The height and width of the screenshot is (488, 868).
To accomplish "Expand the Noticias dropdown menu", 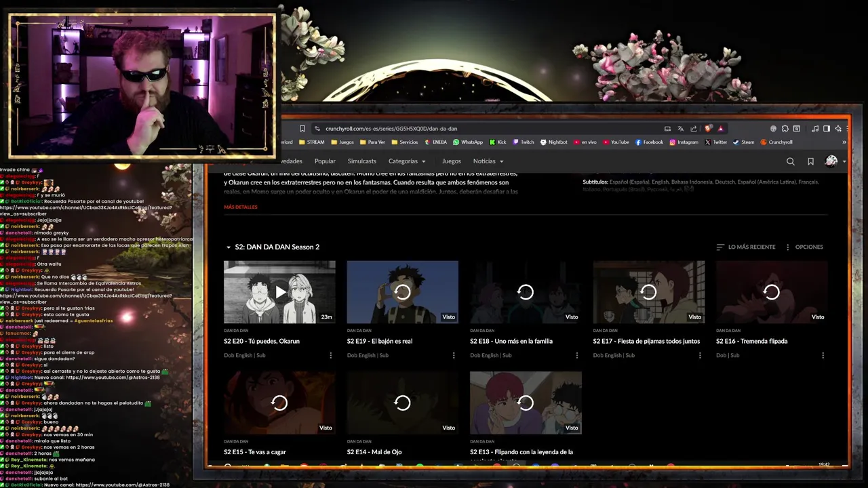I will coord(488,161).
